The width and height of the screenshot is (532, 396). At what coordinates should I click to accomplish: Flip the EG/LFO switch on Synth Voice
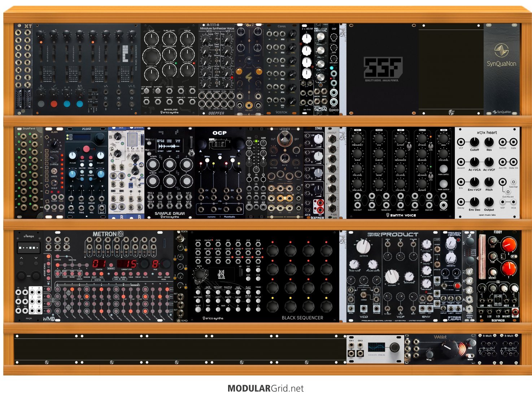click(x=431, y=176)
